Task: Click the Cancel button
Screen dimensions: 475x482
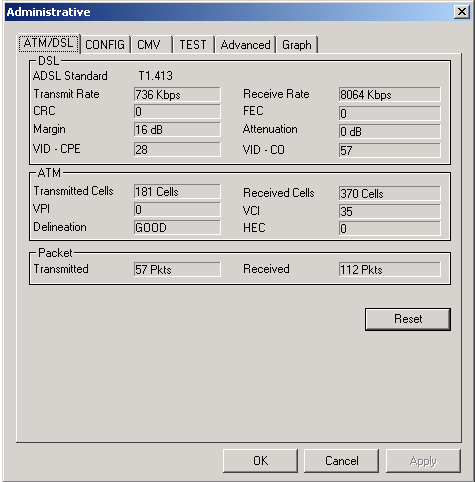Action: pos(342,461)
